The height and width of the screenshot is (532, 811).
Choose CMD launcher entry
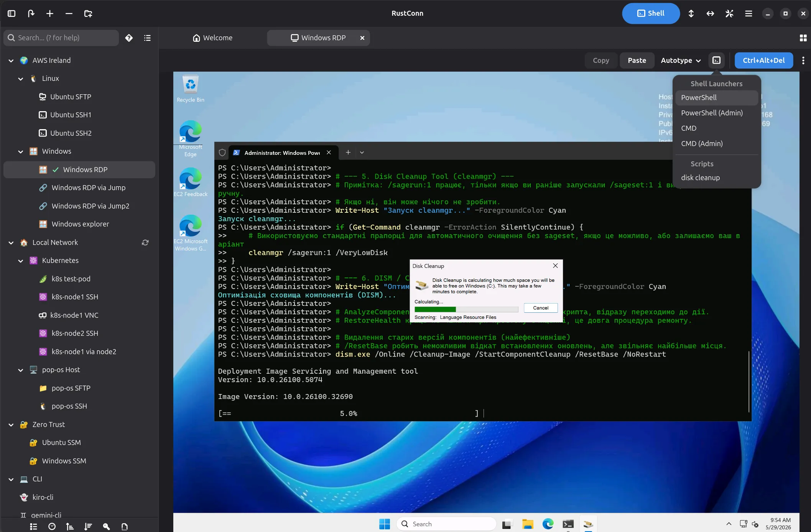coord(716,128)
